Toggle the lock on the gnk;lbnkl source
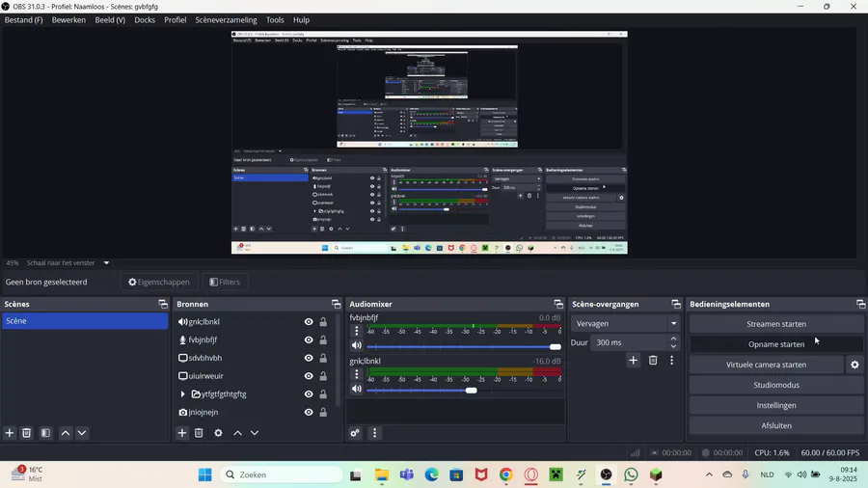The height and width of the screenshot is (488, 868). point(323,321)
